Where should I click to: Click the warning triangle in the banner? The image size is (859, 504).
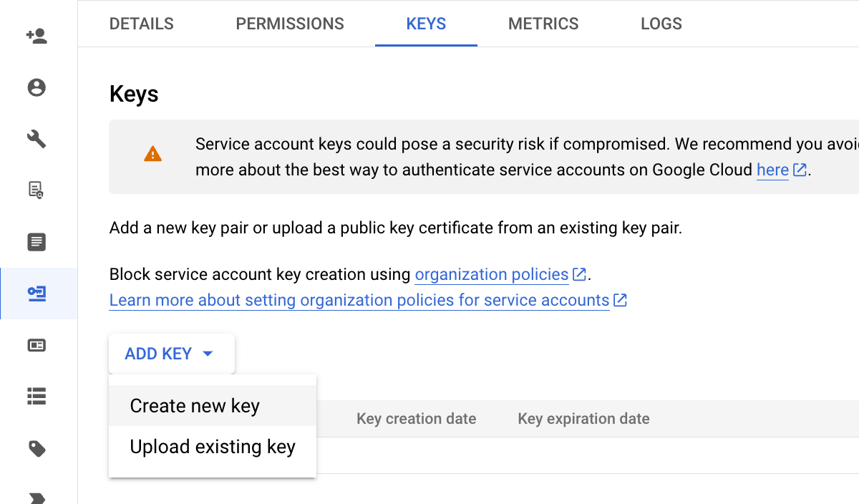(152, 152)
